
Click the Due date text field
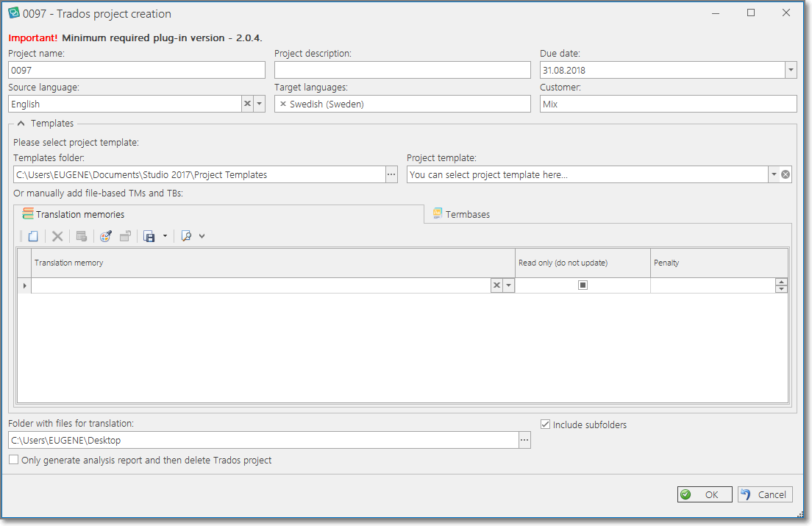point(663,70)
